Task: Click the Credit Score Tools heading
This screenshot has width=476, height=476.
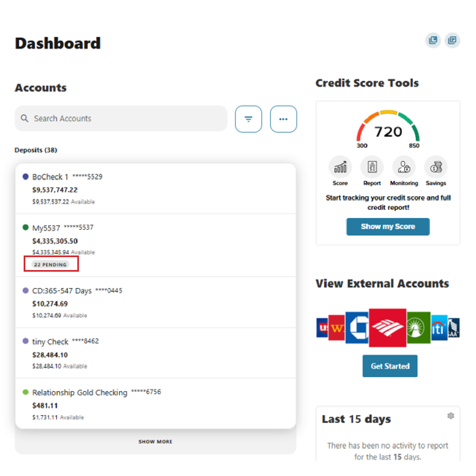Action: tap(367, 83)
